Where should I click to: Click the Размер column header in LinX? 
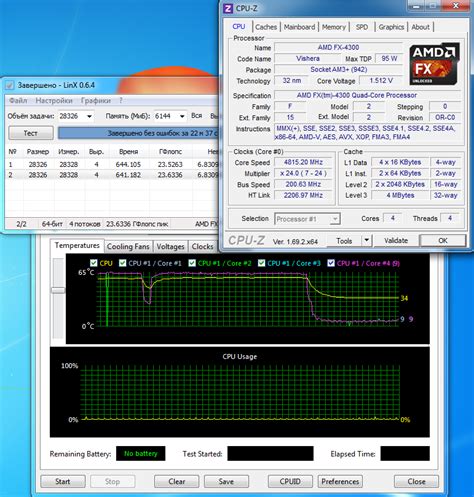click(38, 152)
